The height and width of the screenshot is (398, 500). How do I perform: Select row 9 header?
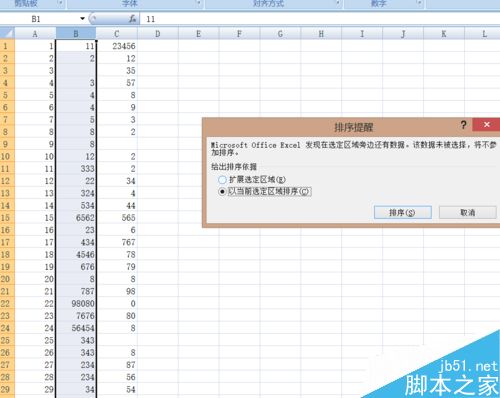(7, 144)
